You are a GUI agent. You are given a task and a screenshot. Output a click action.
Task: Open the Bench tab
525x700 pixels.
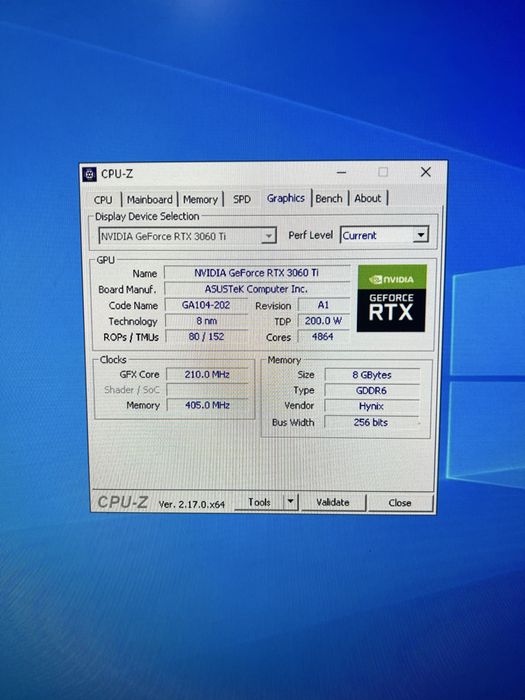[329, 198]
